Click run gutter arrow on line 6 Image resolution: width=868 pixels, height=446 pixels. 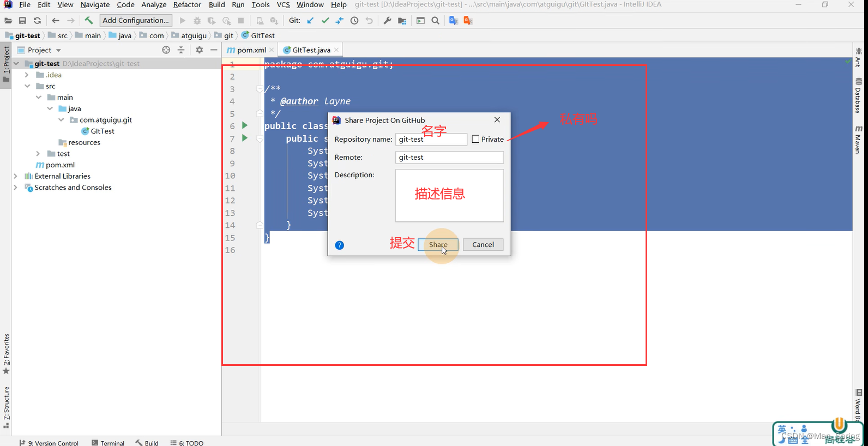pyautogui.click(x=245, y=125)
